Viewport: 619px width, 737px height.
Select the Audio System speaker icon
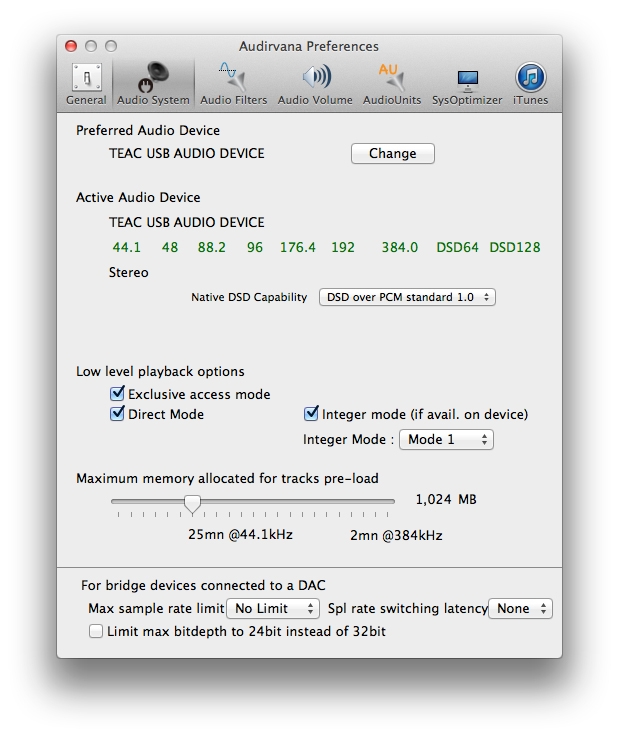[153, 77]
